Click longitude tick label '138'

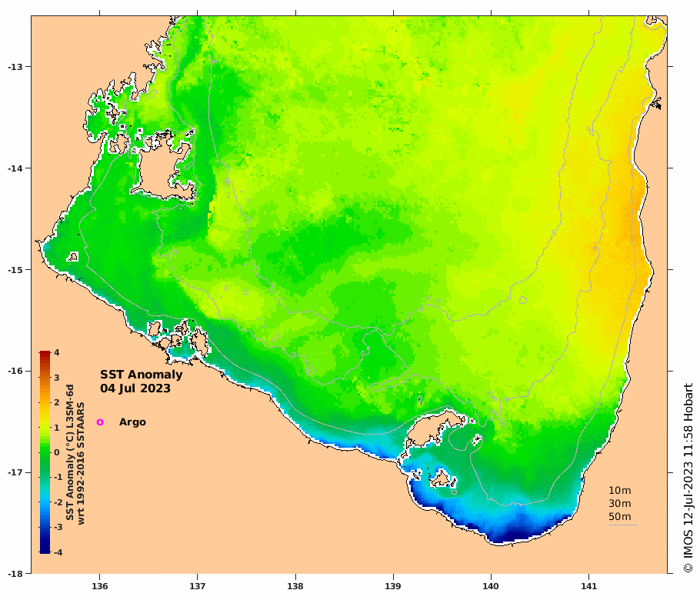tap(295, 586)
